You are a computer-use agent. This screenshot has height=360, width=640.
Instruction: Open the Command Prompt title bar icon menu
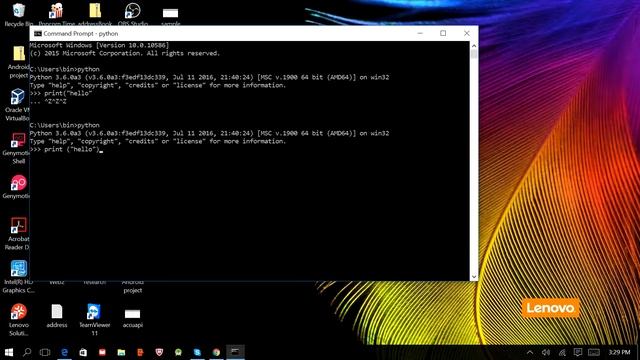pos(38,33)
